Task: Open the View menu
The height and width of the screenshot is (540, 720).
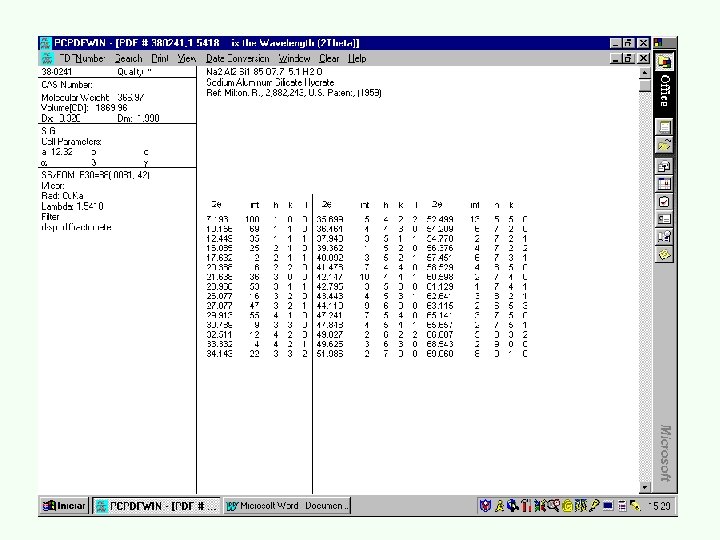Action: point(186,58)
